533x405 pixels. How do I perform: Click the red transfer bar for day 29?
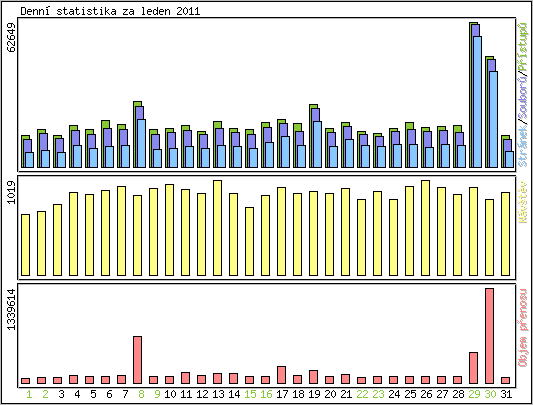tap(474, 368)
